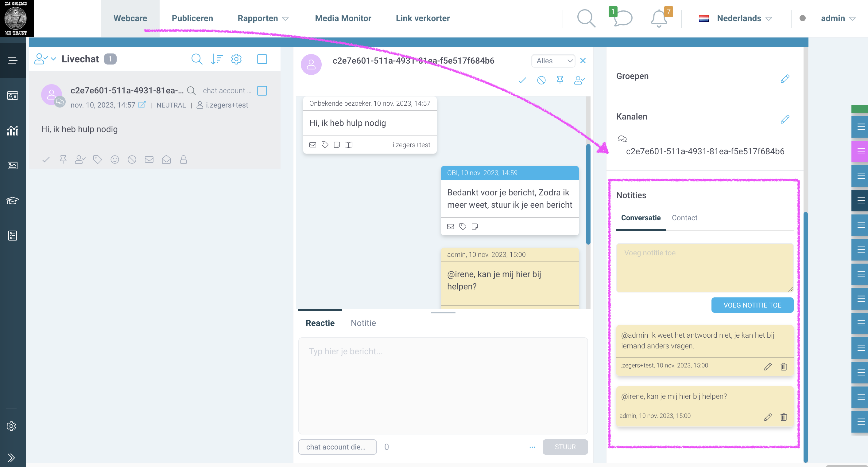Open more options ellipsis near STUUR

pos(533,447)
